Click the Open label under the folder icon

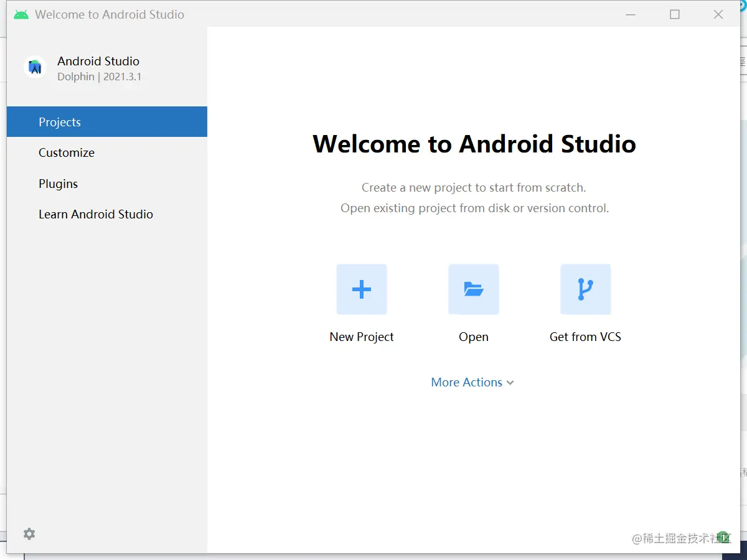474,337
